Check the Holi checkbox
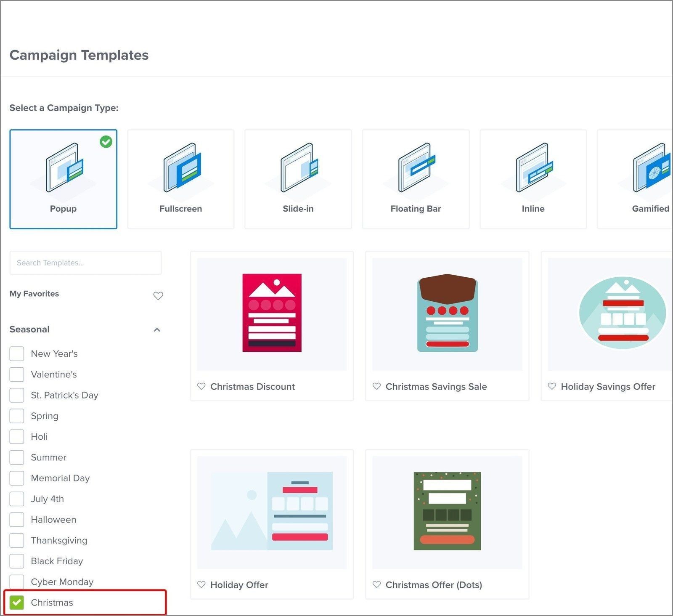 tap(17, 436)
